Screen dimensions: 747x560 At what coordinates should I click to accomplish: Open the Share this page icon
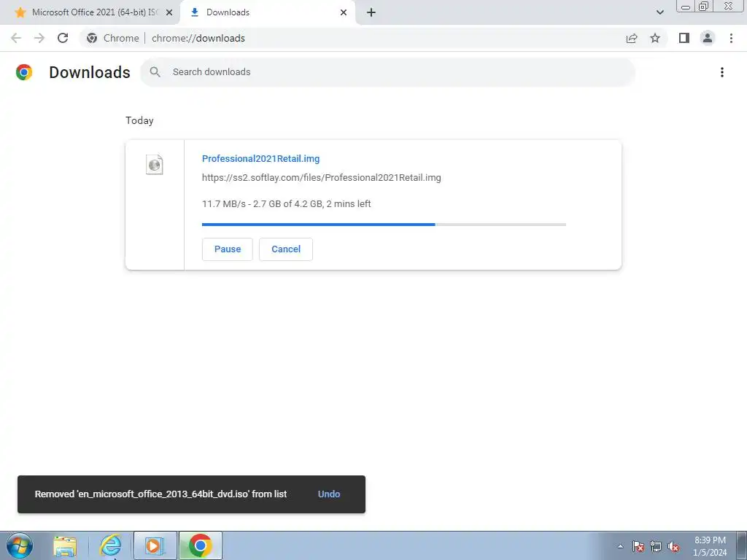pyautogui.click(x=632, y=38)
